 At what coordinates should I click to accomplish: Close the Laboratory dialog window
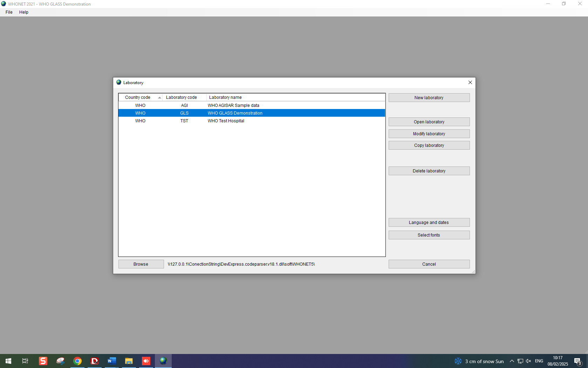pos(470,83)
